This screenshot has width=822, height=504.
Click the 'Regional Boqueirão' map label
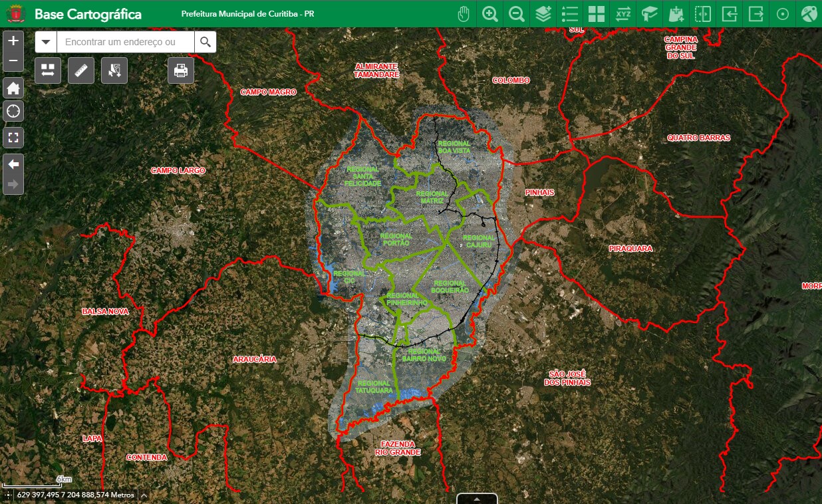[450, 287]
